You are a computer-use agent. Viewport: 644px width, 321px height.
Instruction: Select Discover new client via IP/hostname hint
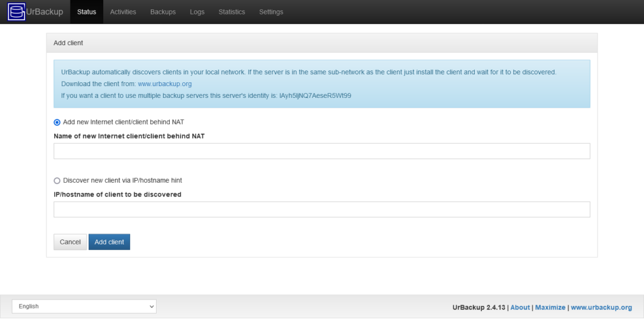pyautogui.click(x=57, y=181)
